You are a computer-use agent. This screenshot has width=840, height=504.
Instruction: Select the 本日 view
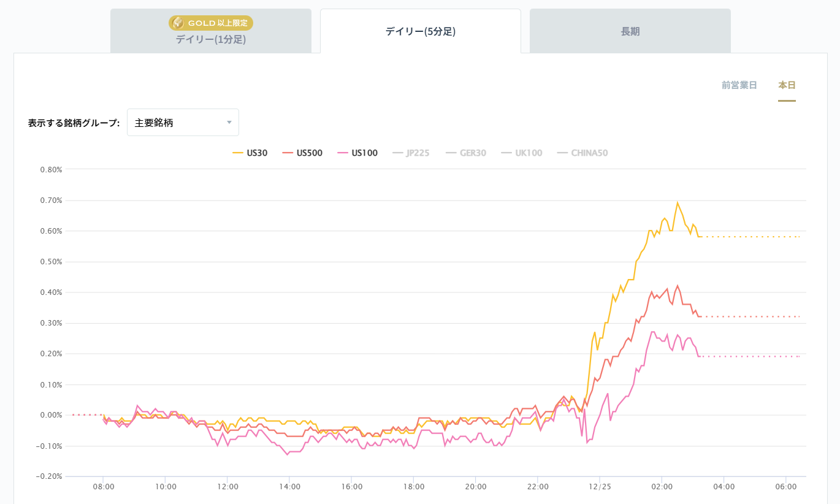pyautogui.click(x=787, y=85)
